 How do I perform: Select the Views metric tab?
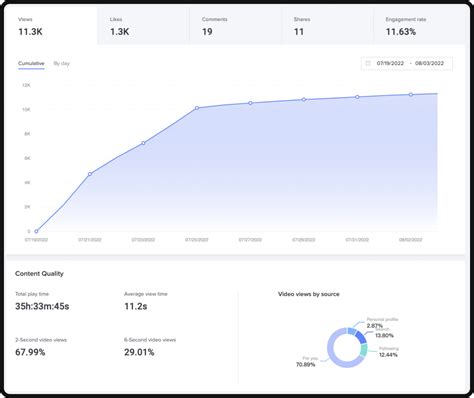tap(51, 26)
